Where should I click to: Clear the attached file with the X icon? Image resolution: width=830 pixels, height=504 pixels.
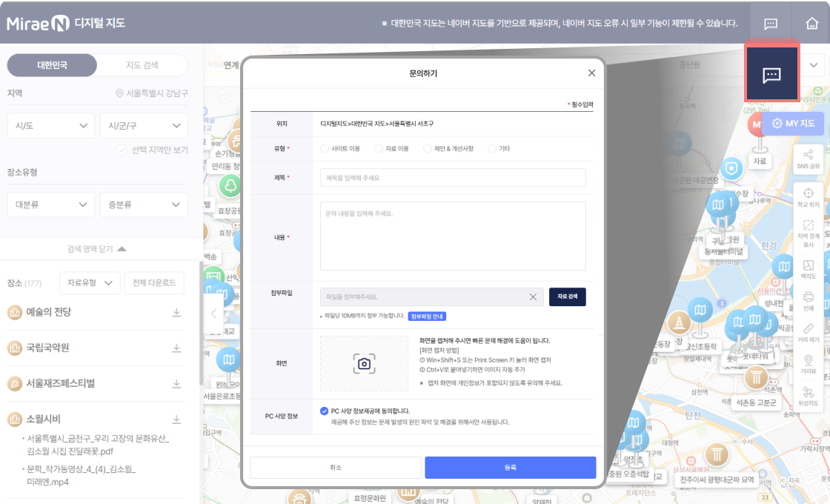tap(532, 297)
